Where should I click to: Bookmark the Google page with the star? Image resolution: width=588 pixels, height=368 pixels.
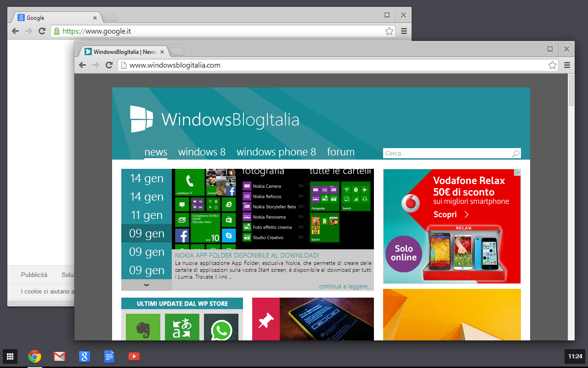(389, 31)
